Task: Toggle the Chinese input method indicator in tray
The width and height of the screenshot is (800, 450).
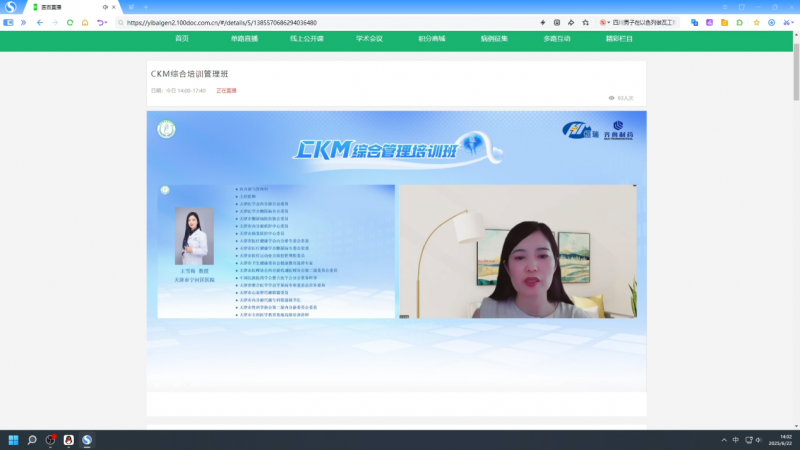Action: click(x=736, y=440)
